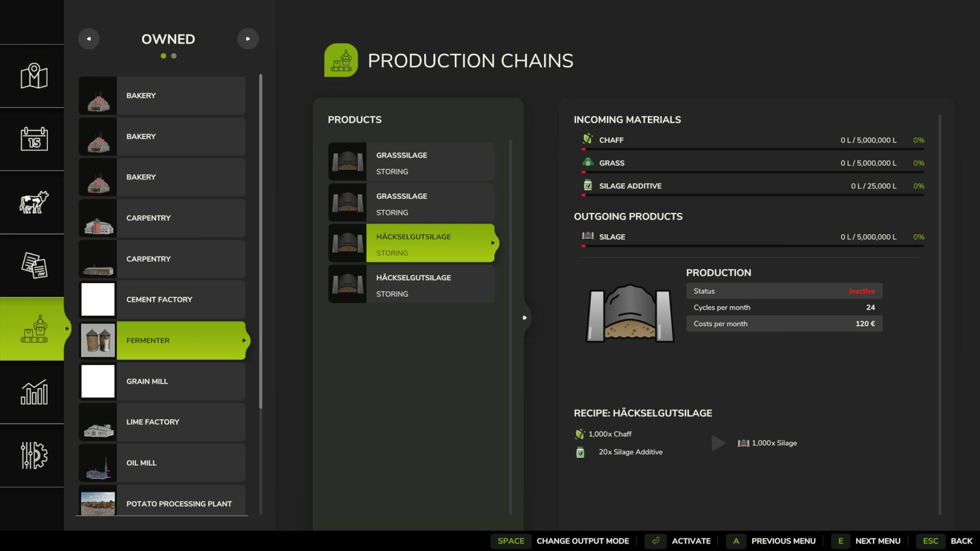Open the animals cow sidebar icon

pyautogui.click(x=34, y=202)
